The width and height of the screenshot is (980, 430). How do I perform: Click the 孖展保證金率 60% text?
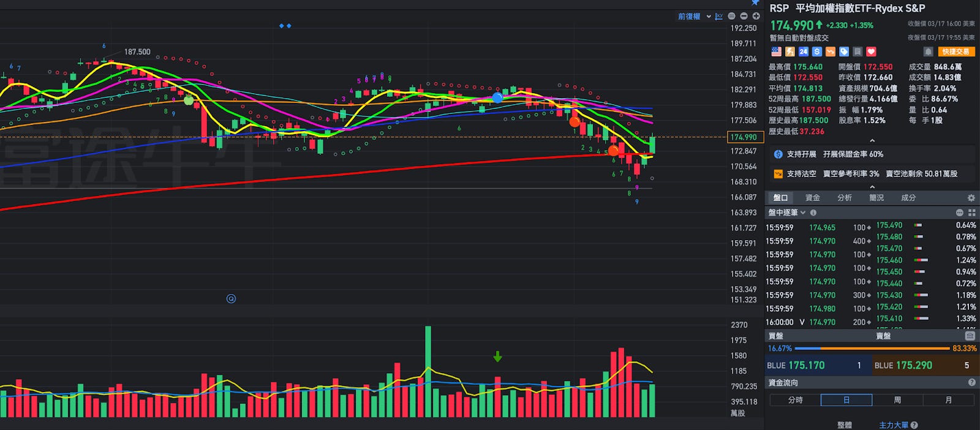tap(853, 154)
